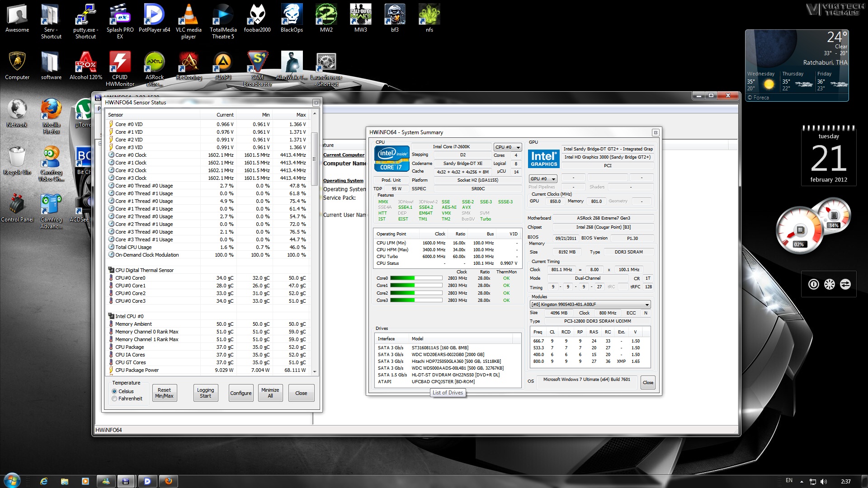This screenshot has width=868, height=488.
Task: Expand the Kingston memory module dropdown
Action: [647, 305]
